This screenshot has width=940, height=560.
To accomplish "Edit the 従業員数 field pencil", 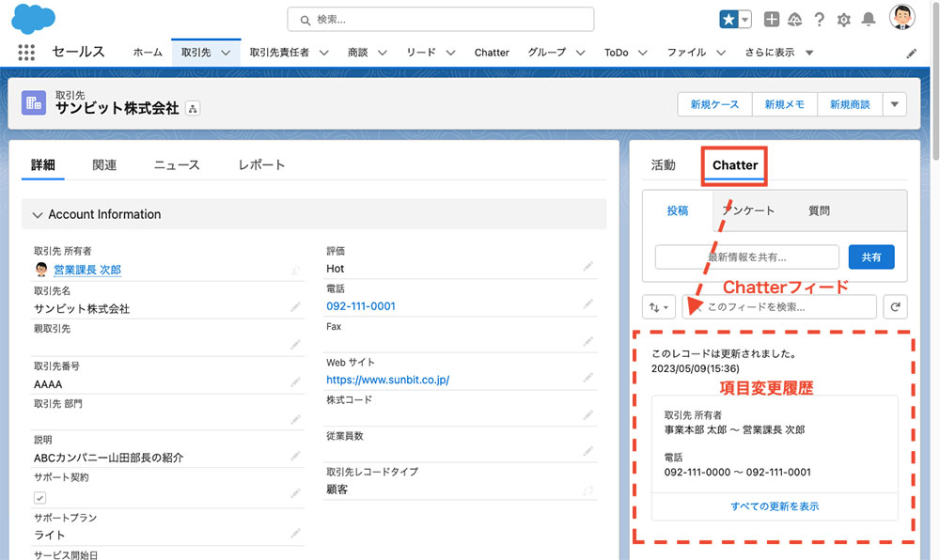I will coord(588,451).
